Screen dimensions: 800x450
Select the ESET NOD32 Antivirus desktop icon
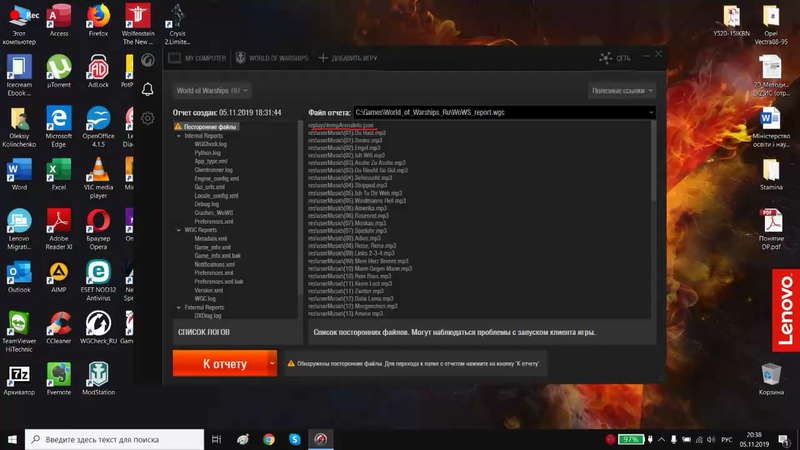coord(98,280)
